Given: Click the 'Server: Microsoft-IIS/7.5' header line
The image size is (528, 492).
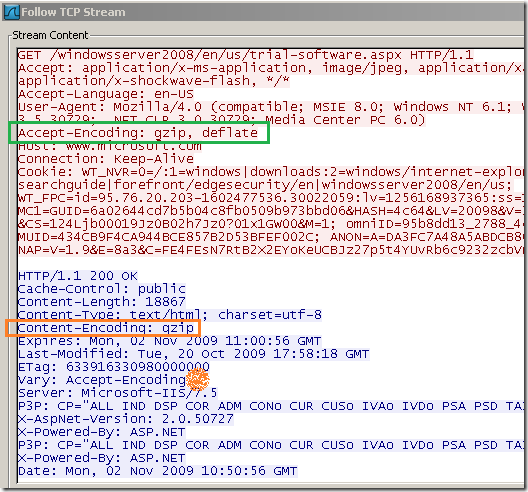Looking at the screenshot, I should click(118, 393).
